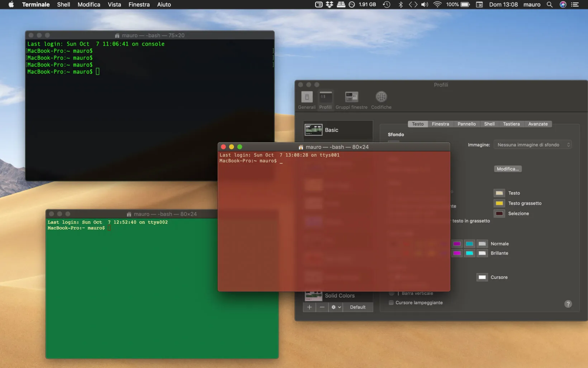Open the Terminale menu
The image size is (588, 368).
coord(36,4)
